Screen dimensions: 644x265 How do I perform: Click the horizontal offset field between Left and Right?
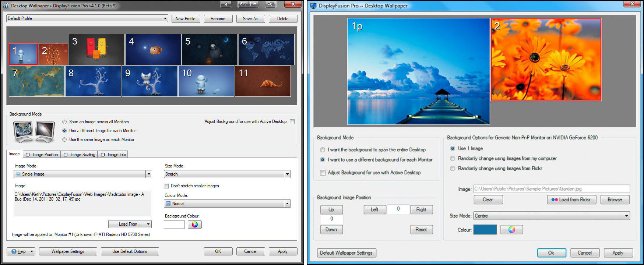coord(398,209)
